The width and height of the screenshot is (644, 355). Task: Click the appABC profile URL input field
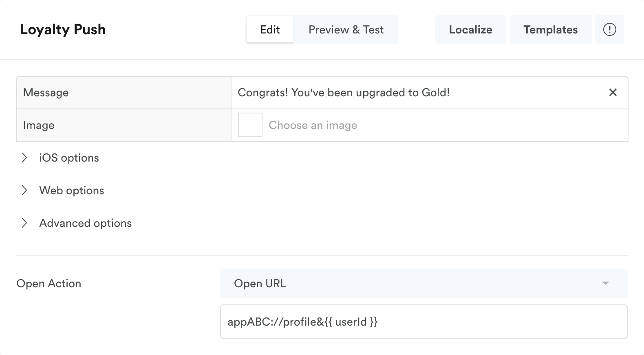pyautogui.click(x=423, y=322)
